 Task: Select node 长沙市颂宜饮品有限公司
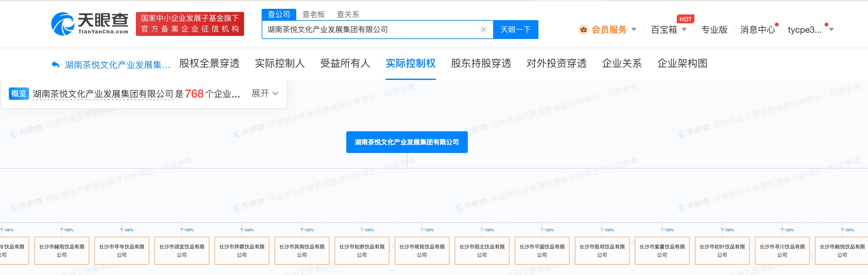(x=182, y=250)
